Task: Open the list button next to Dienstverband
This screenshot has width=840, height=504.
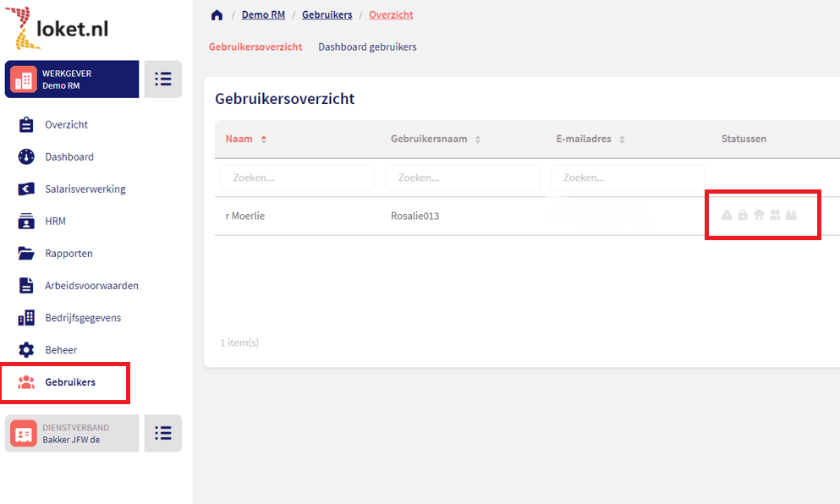Action: click(x=162, y=433)
